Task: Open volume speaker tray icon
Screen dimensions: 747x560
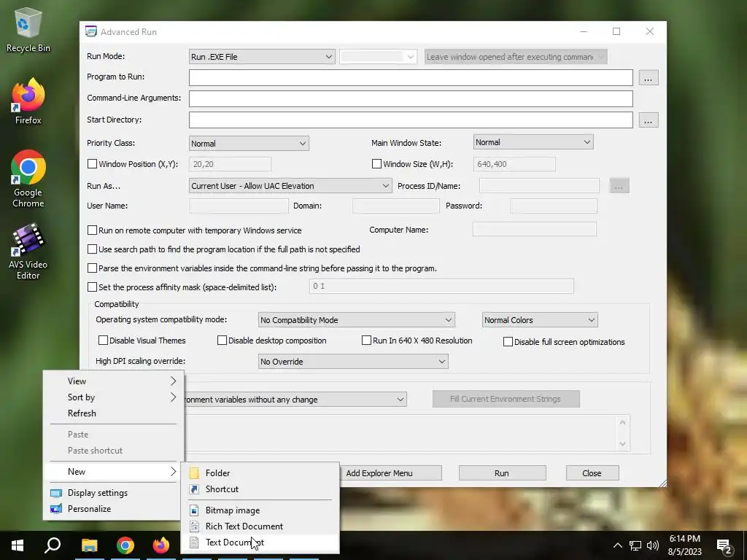Action: pos(653,545)
